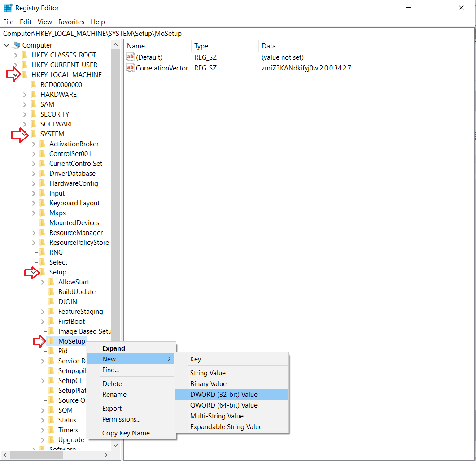Click the FirstBoot folder icon

pos(52,322)
